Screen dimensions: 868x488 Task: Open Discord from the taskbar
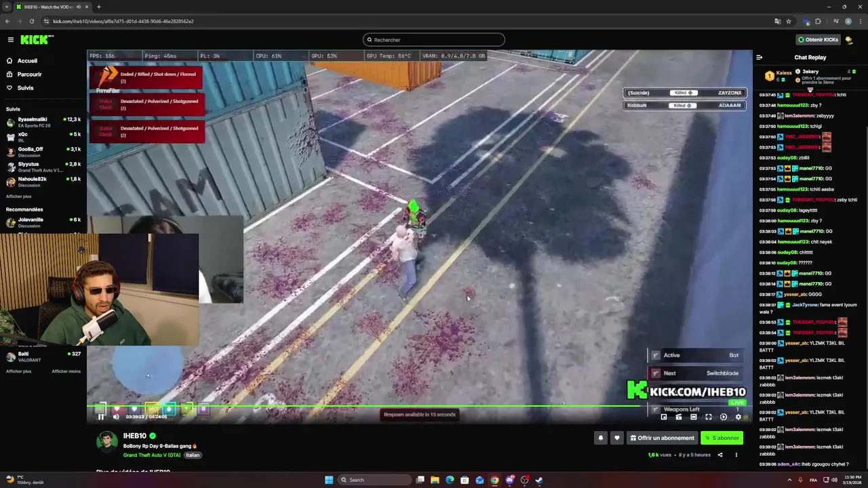[x=509, y=480]
